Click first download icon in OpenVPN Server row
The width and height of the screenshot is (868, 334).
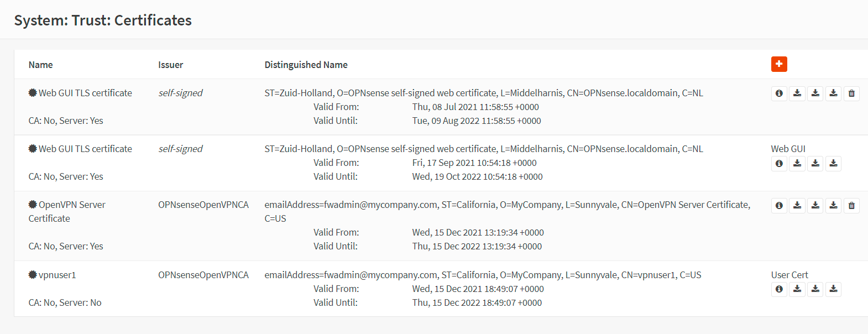[797, 206]
